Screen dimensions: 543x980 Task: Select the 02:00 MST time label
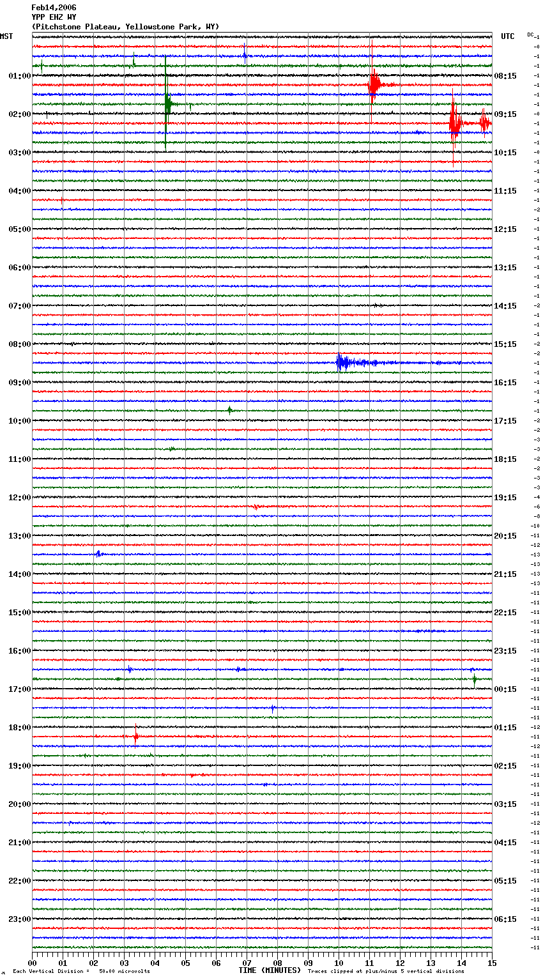[20, 114]
